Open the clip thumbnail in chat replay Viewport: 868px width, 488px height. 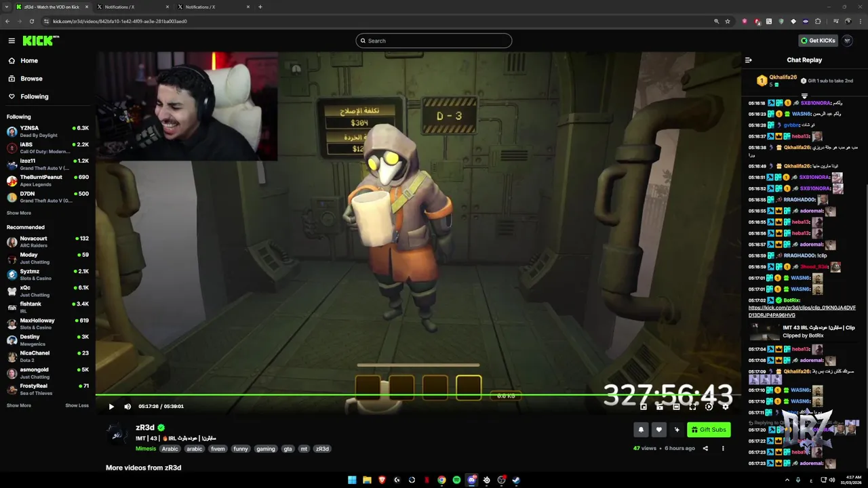pyautogui.click(x=764, y=331)
